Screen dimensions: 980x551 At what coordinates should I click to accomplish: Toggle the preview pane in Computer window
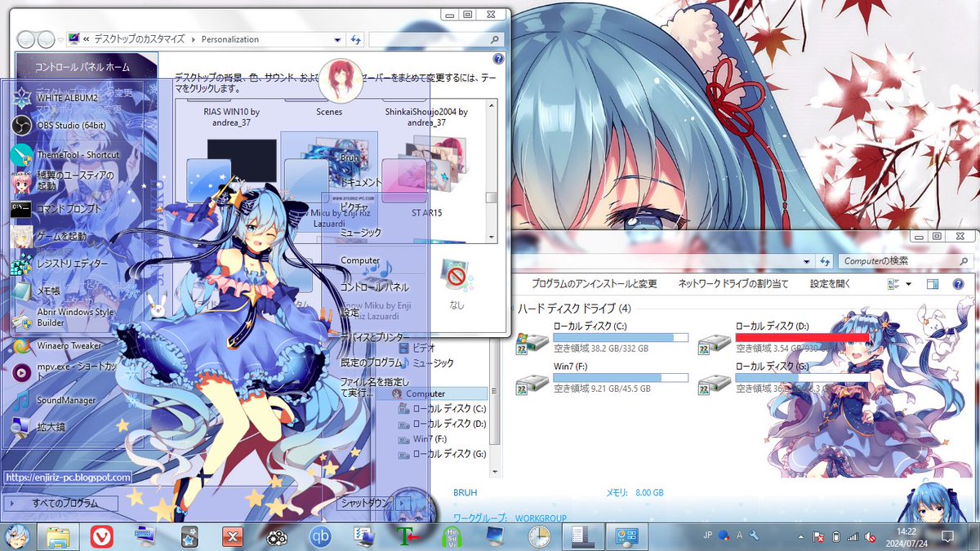coord(933,284)
